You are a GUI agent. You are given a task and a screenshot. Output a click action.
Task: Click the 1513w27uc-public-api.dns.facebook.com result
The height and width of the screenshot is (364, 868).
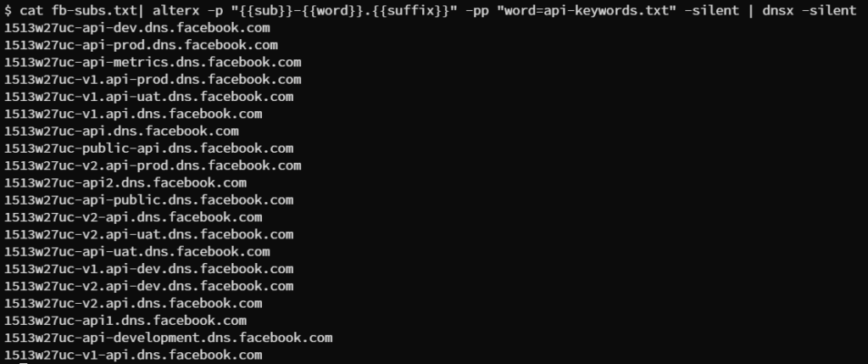(149, 148)
